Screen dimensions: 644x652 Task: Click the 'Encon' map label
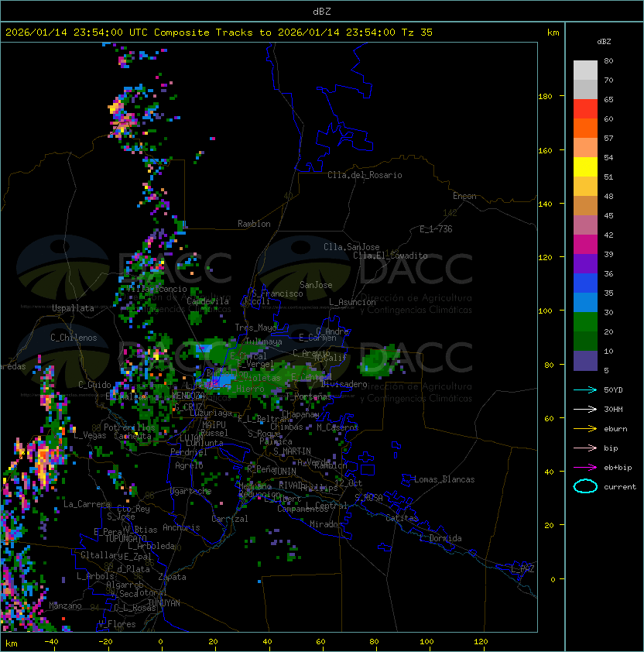point(464,196)
